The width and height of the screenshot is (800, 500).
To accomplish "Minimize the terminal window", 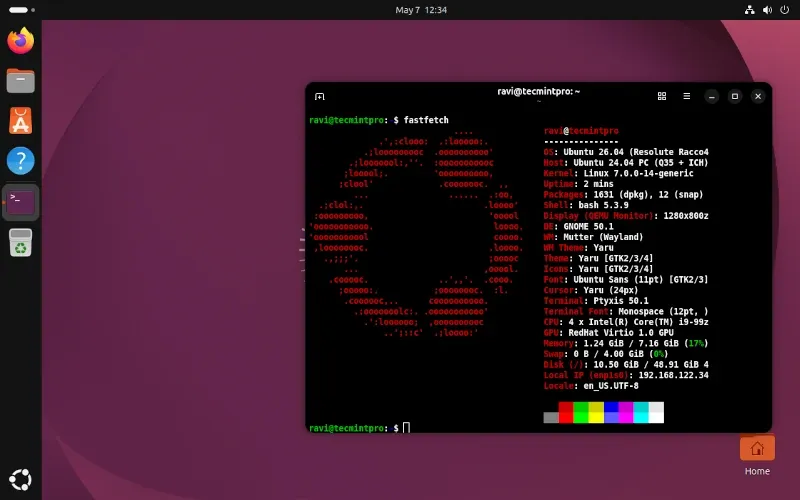I will coord(712,96).
